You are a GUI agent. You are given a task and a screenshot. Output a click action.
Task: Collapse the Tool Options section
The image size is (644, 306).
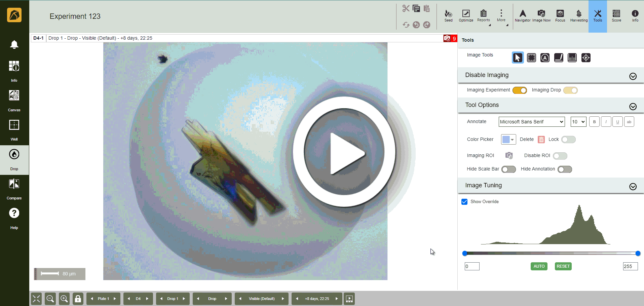coord(633,107)
